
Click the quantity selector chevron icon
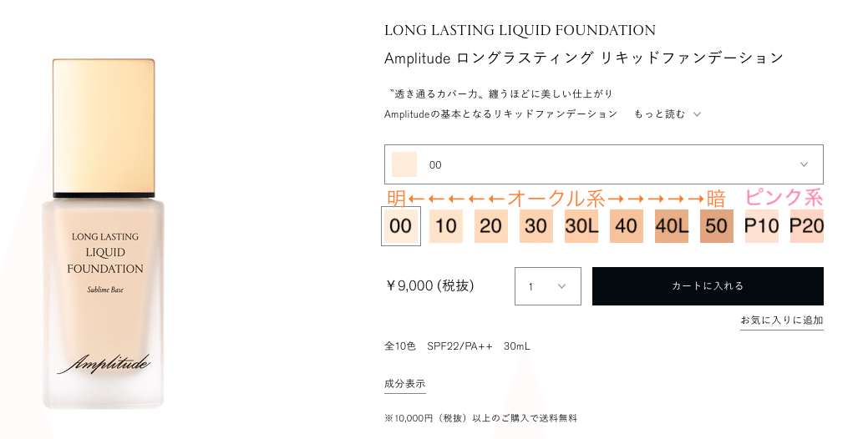point(562,286)
